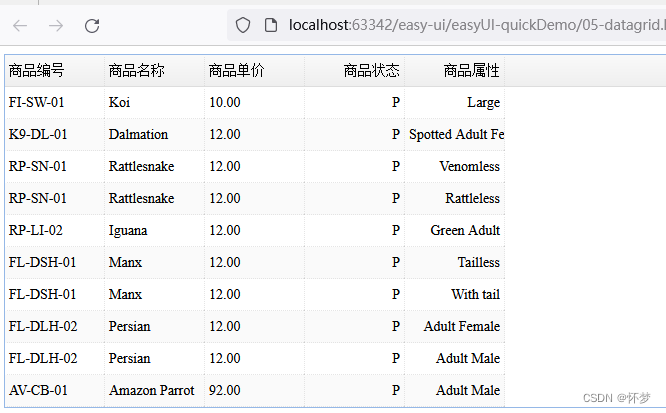Click Adult Male in the Amazon Parrot row

[x=454, y=390]
